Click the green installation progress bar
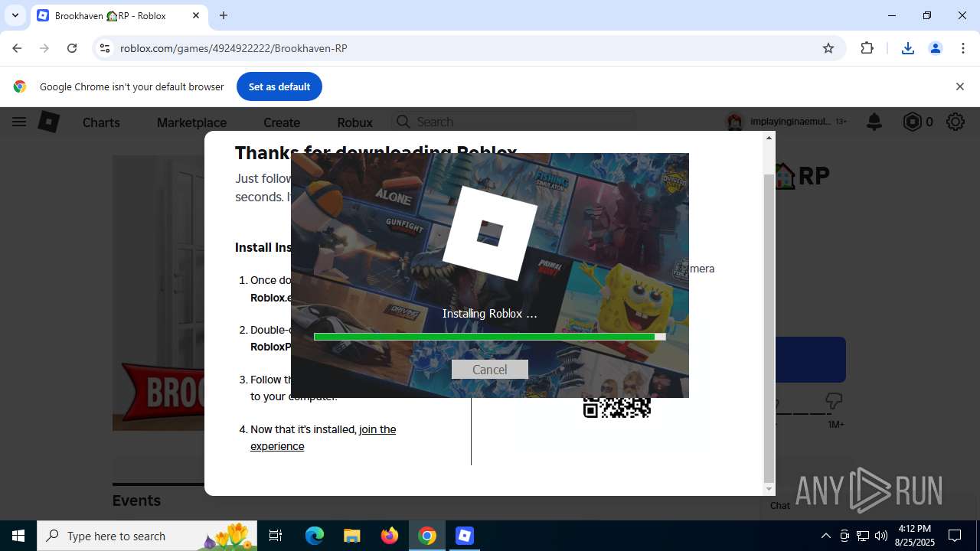 tap(489, 337)
